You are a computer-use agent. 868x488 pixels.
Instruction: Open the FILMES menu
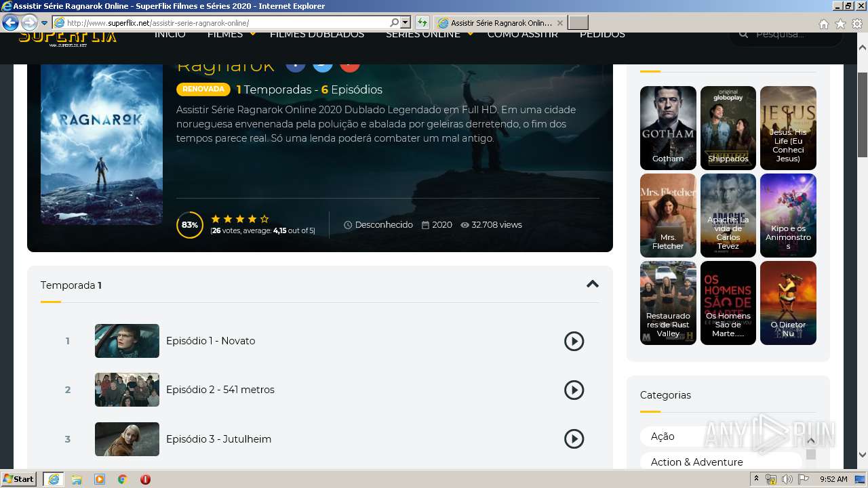(225, 35)
